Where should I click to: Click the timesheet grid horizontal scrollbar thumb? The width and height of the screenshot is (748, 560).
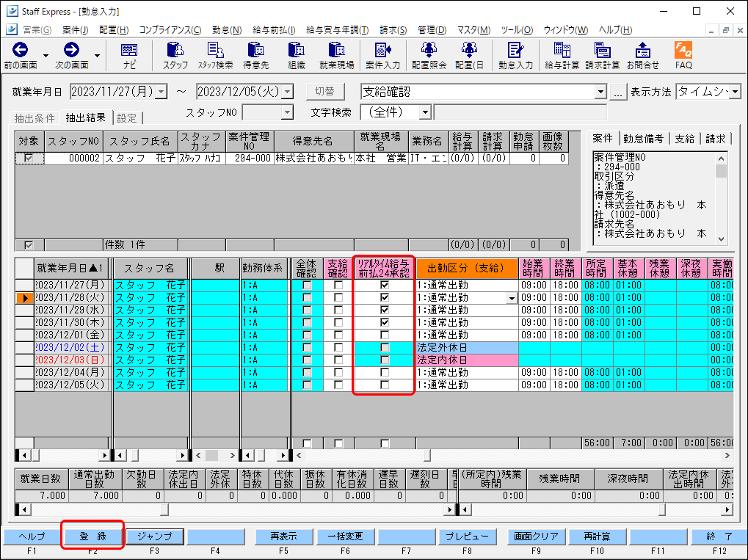click(x=427, y=456)
